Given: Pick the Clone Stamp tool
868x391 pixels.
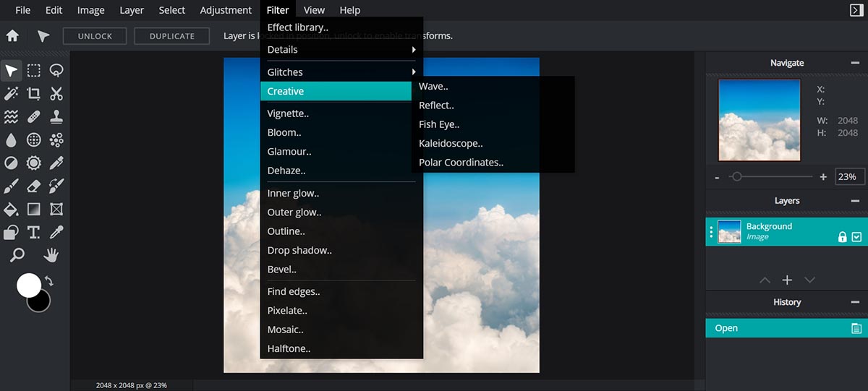Looking at the screenshot, I should pyautogui.click(x=56, y=116).
